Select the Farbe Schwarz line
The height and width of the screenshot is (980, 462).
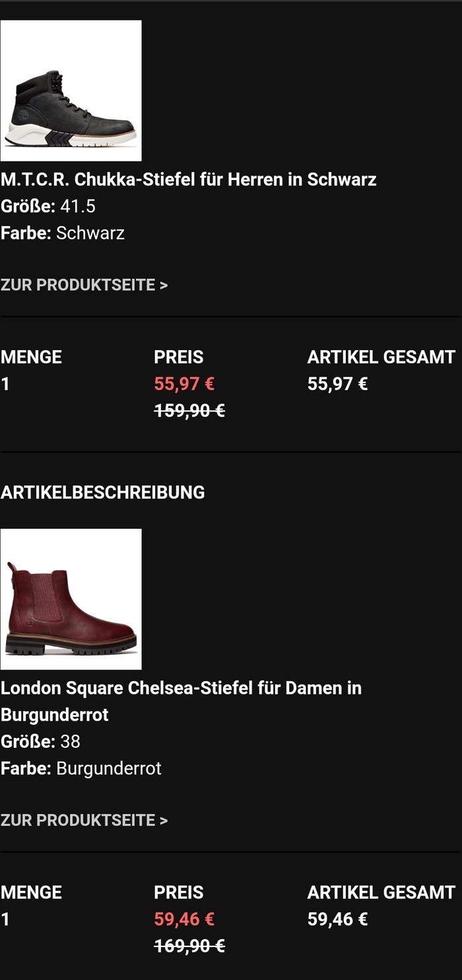click(x=63, y=233)
